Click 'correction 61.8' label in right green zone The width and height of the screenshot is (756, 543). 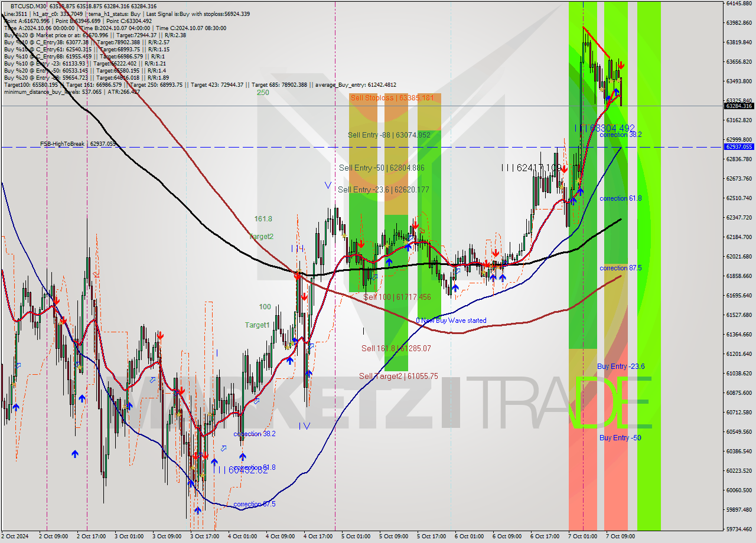621,198
